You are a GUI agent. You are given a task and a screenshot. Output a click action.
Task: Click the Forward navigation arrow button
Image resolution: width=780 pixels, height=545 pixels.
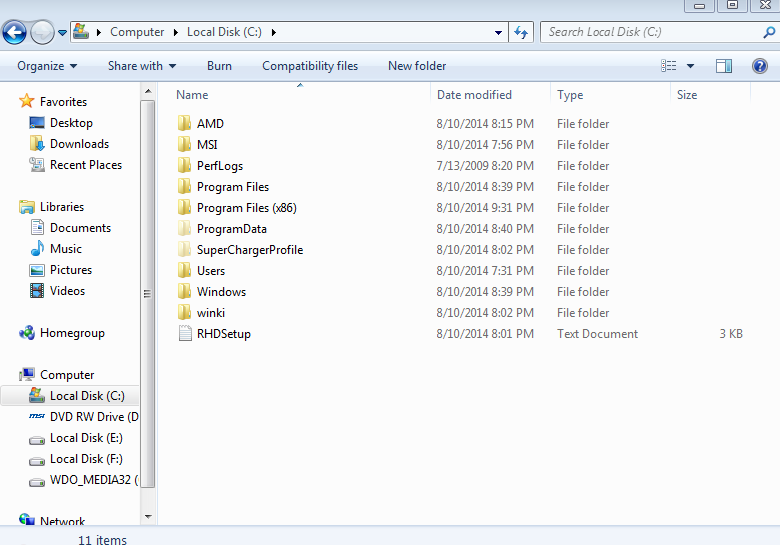coord(42,33)
